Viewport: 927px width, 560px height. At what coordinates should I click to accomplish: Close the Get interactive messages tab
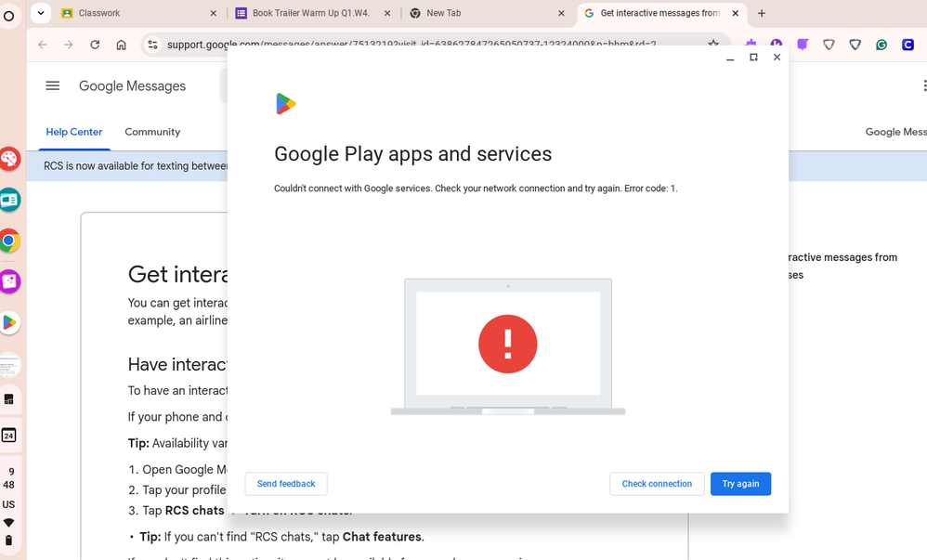pos(736,13)
